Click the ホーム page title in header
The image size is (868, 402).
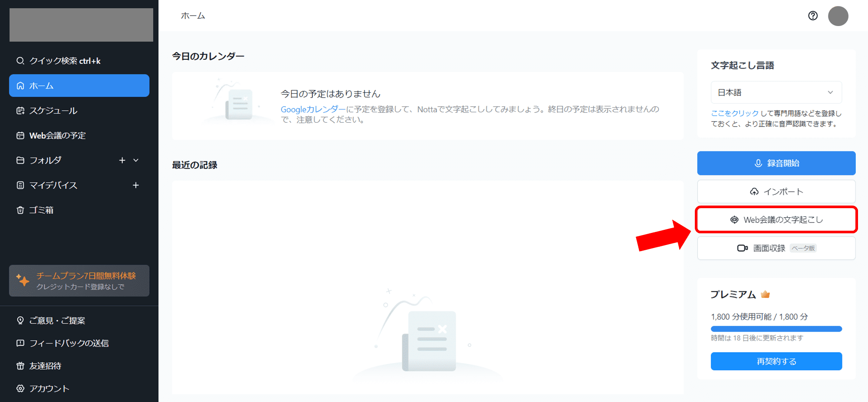point(193,16)
